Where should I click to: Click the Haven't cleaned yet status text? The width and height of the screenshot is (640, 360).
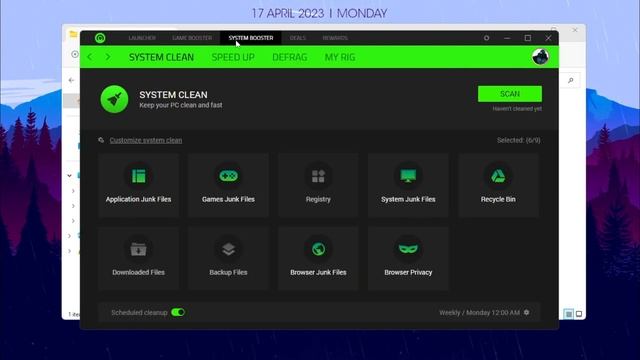(x=517, y=109)
